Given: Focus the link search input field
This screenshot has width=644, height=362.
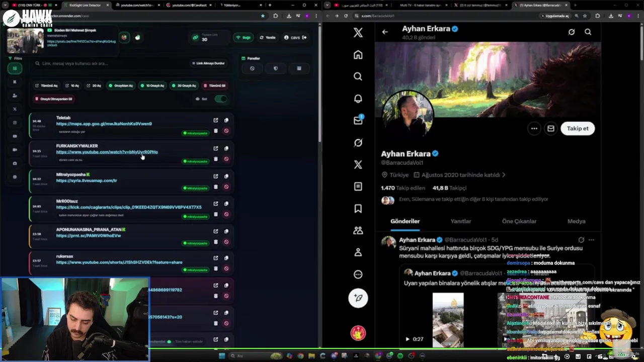Looking at the screenshot, I should pyautogui.click(x=111, y=63).
